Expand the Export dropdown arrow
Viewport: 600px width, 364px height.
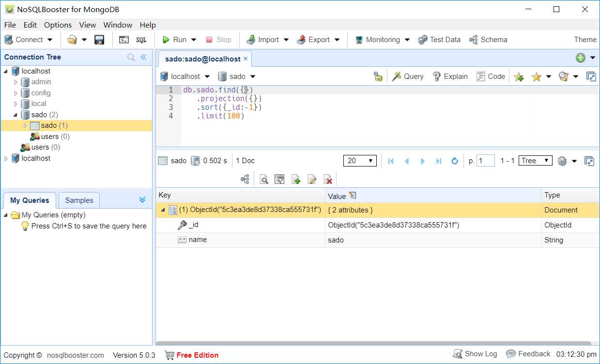pos(337,40)
